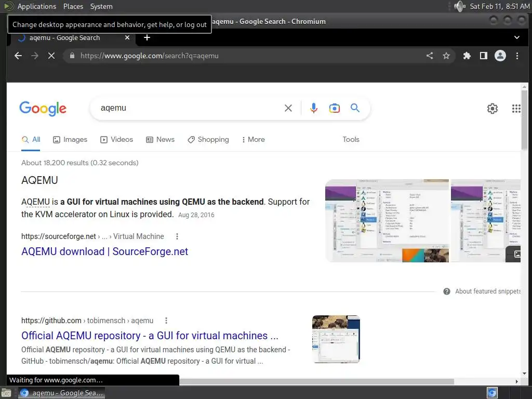Open the Places menu

coord(73,6)
